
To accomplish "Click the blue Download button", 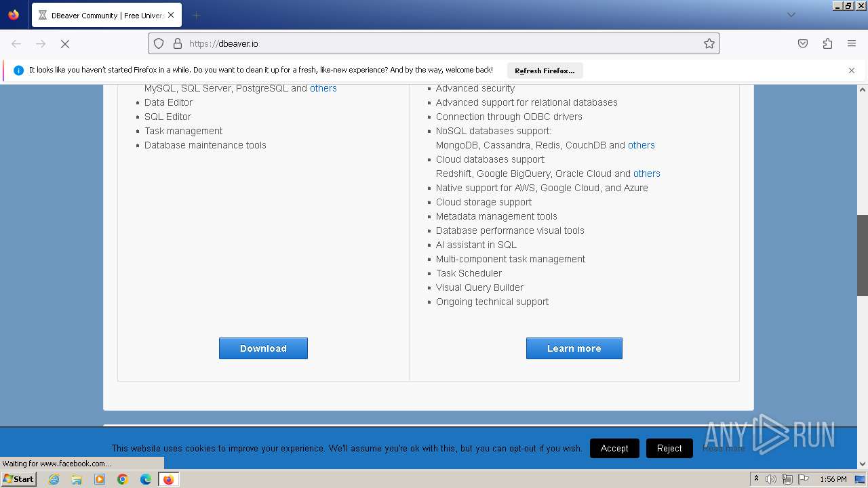I will pyautogui.click(x=263, y=348).
